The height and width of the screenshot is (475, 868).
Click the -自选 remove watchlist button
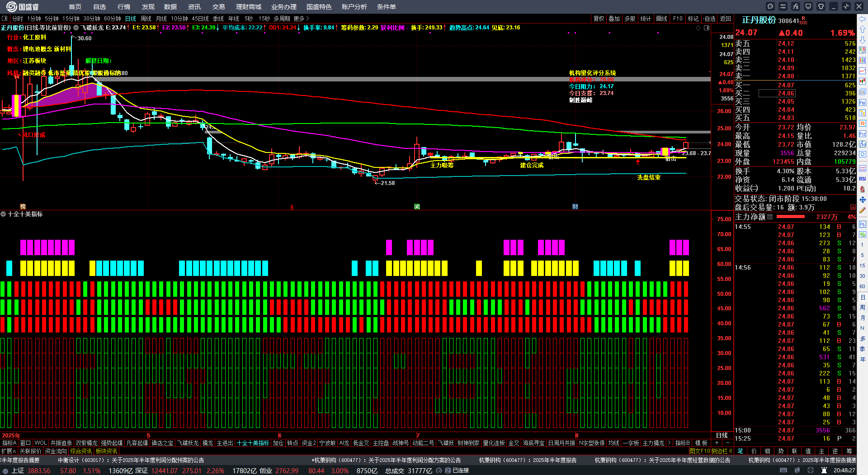click(x=709, y=19)
